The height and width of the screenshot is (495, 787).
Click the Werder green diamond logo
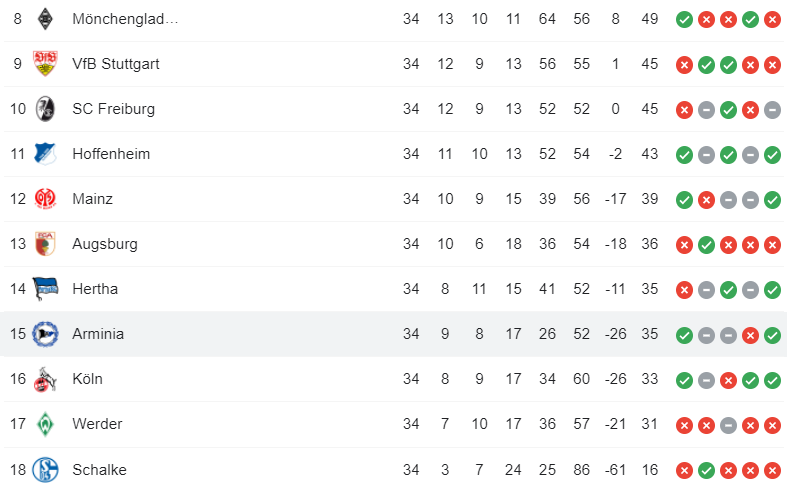tap(45, 424)
